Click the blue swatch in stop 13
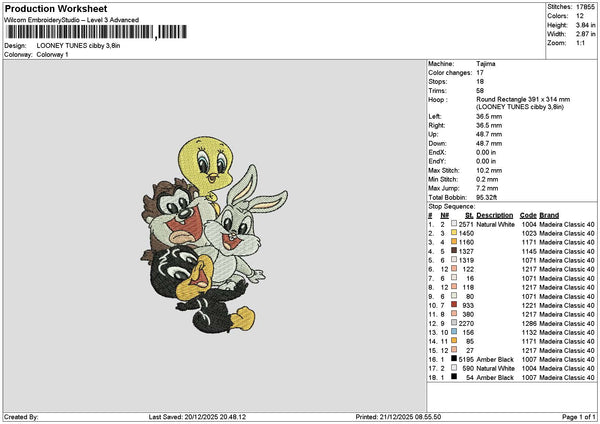The image size is (600, 424). pos(454,331)
